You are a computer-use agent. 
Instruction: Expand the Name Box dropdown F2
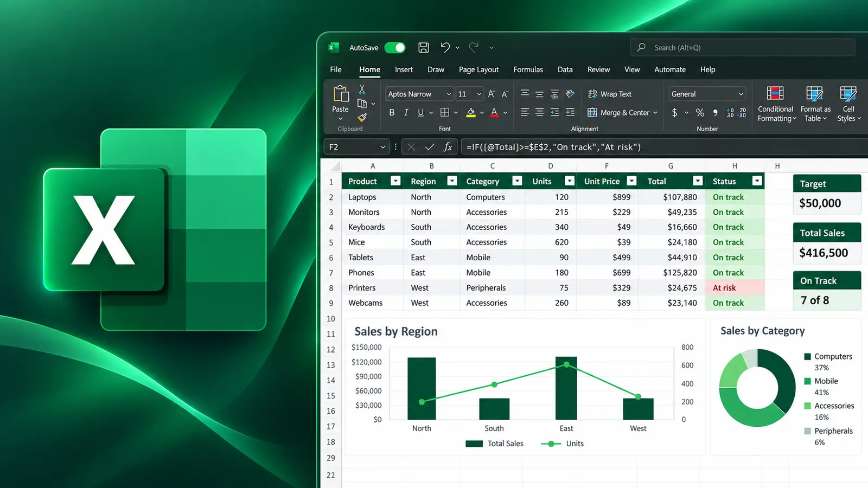point(382,147)
